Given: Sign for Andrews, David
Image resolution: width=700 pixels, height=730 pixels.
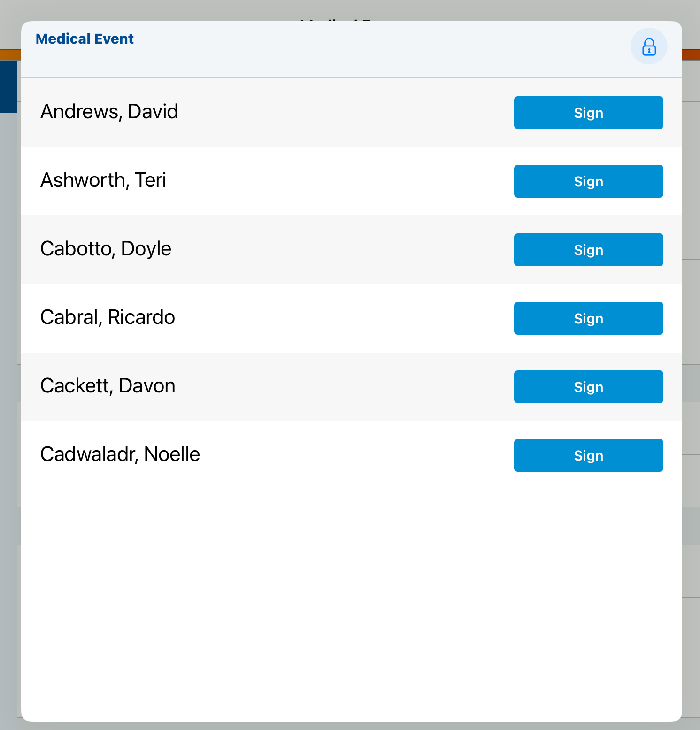Looking at the screenshot, I should coord(588,113).
